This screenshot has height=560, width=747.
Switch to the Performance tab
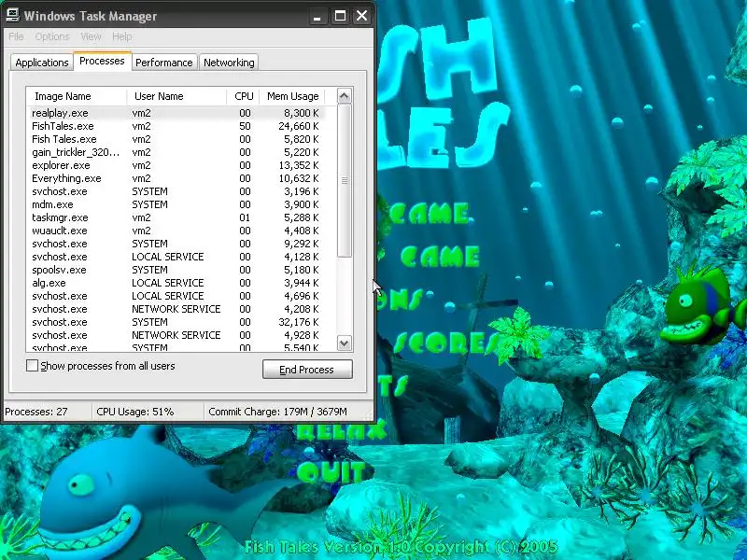point(164,63)
